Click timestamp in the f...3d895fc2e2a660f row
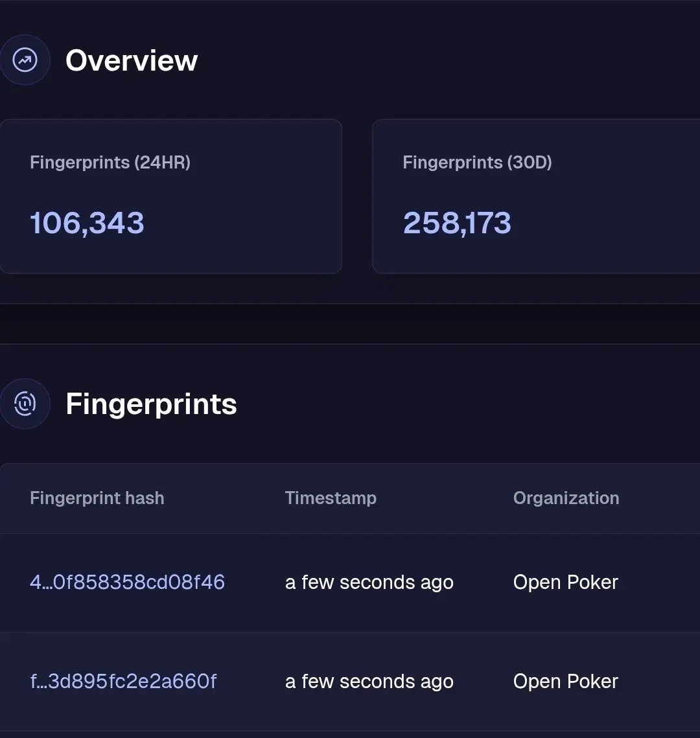Screen dimensions: 700x738 (x=369, y=681)
